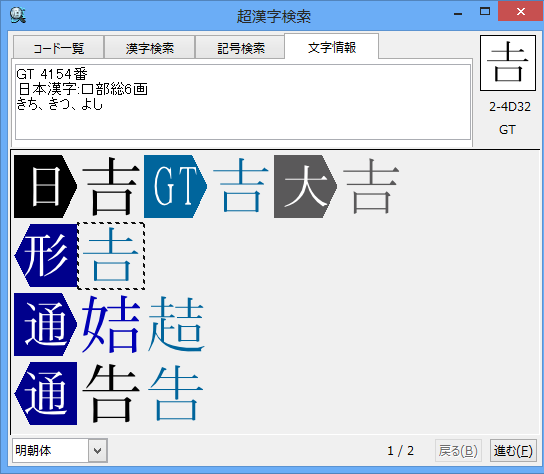Minimize the 超漢字検索 window
Image resolution: width=544 pixels, height=474 pixels.
tap(458, 13)
